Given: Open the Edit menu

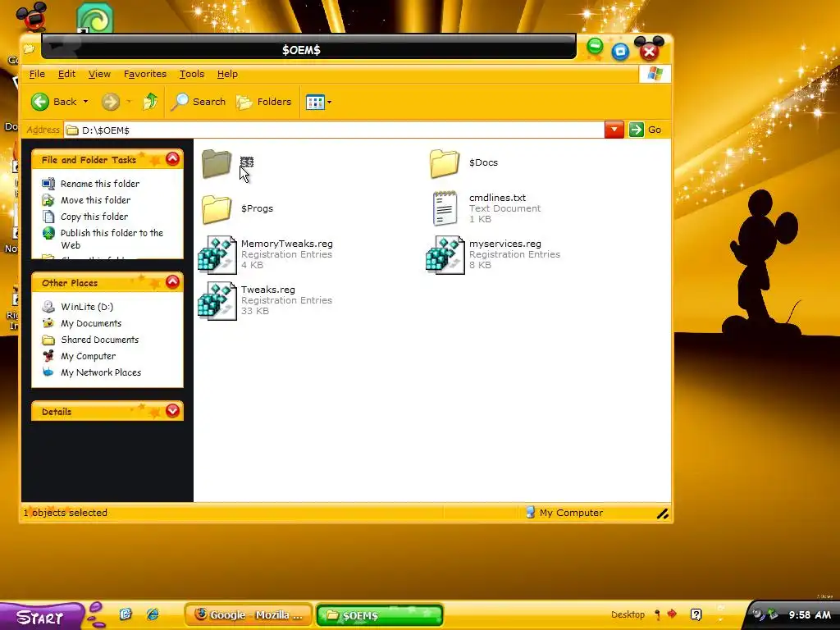Looking at the screenshot, I should point(66,74).
